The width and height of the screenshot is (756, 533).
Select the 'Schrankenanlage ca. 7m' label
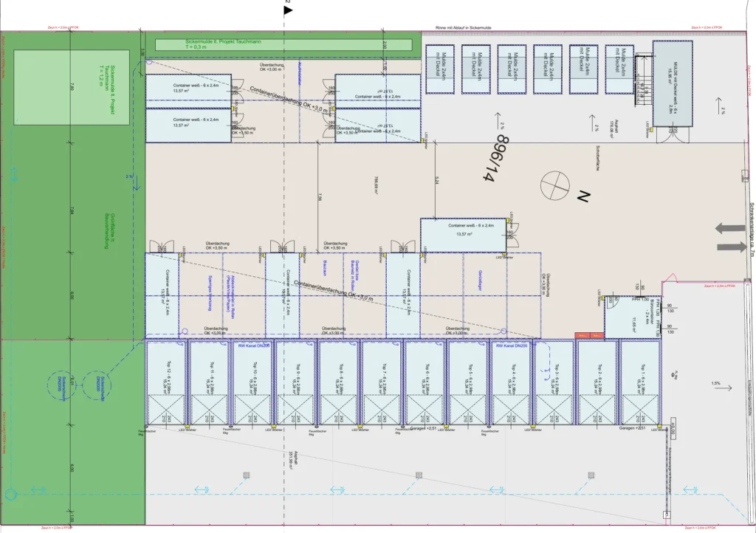[751, 228]
